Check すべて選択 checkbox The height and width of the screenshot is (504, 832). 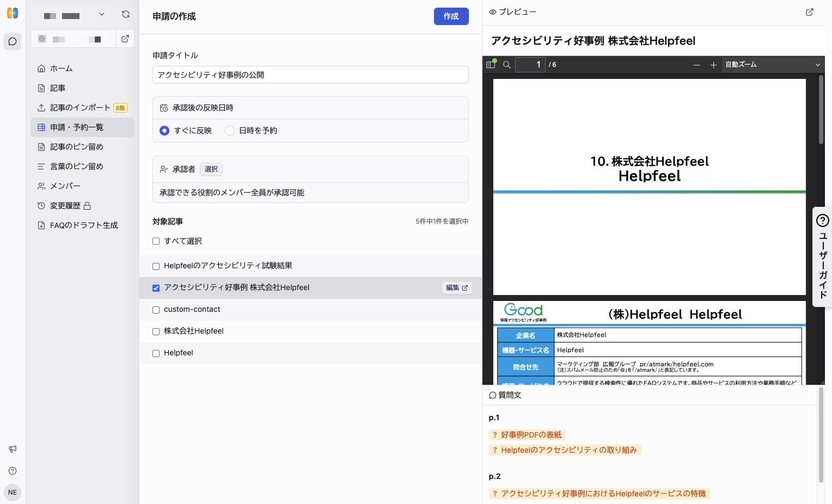tap(156, 241)
